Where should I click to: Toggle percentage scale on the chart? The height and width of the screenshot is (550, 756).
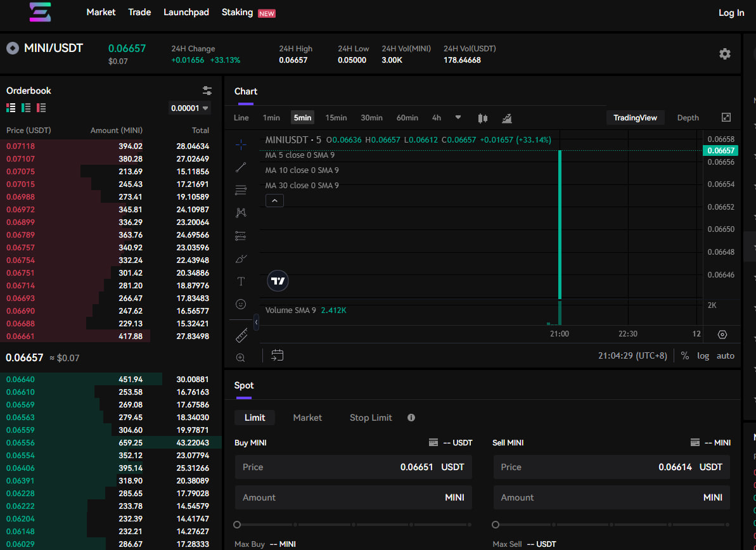point(685,355)
